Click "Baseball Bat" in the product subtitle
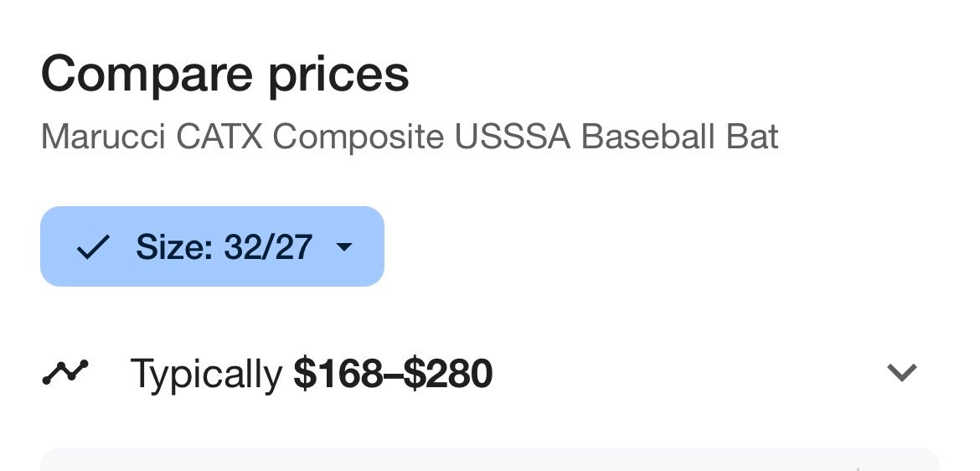Screen dimensions: 980x471 click(x=679, y=136)
